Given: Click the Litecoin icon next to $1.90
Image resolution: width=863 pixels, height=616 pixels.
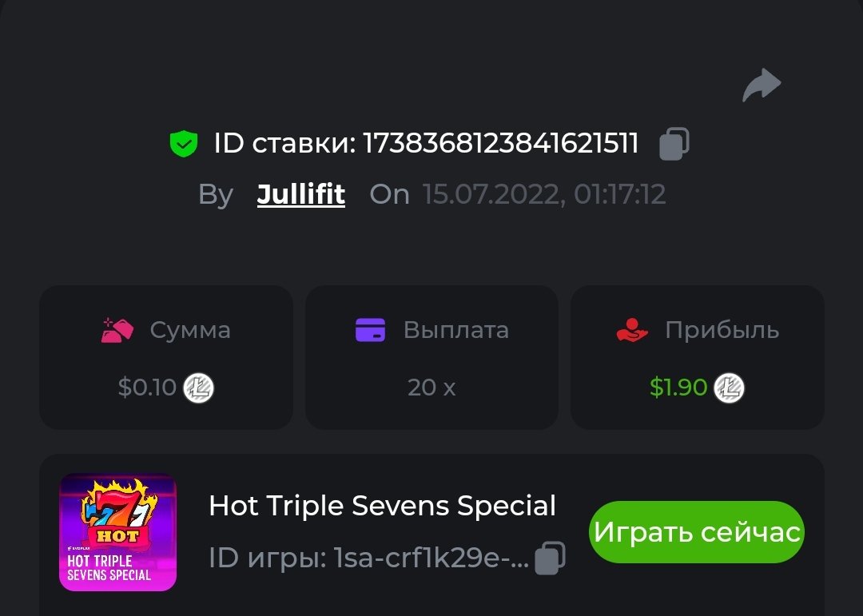Looking at the screenshot, I should [730, 387].
